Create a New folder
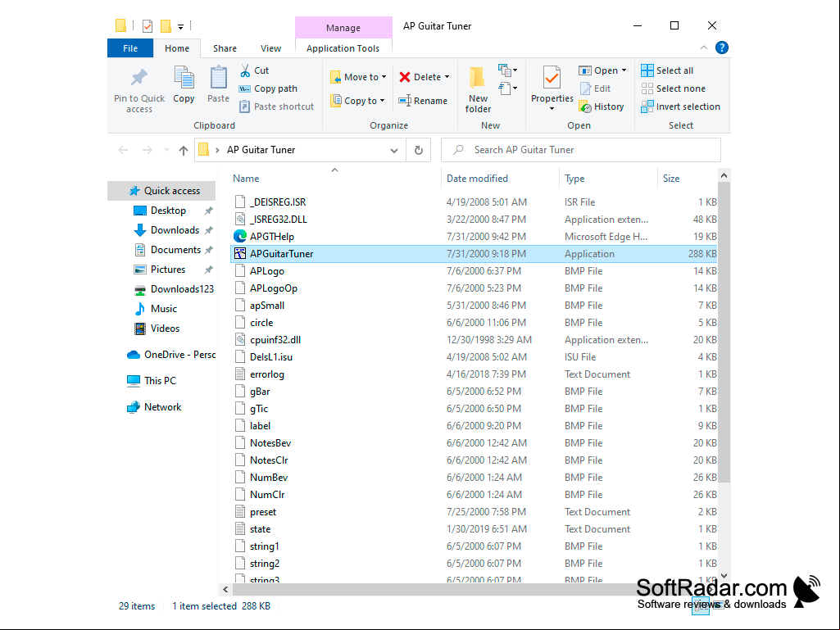 click(x=478, y=90)
